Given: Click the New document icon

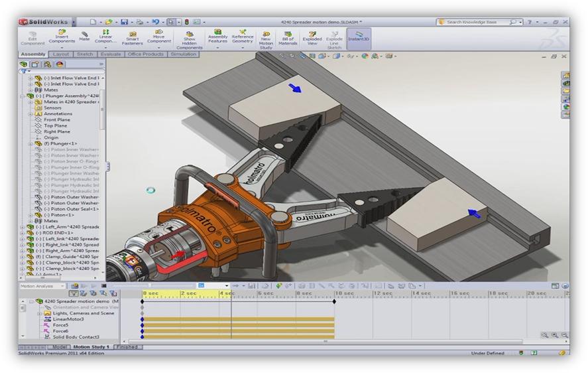Looking at the screenshot, I should pos(93,22).
